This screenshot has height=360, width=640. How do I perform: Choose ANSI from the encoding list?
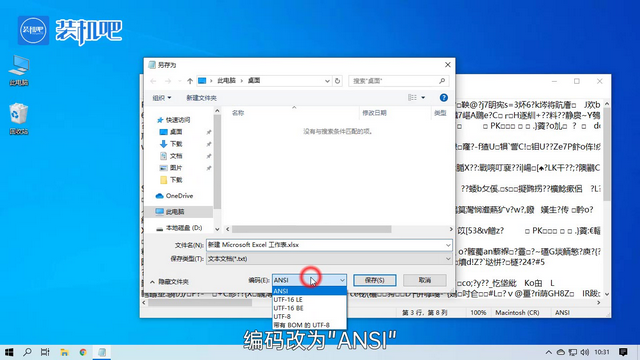pyautogui.click(x=309, y=291)
